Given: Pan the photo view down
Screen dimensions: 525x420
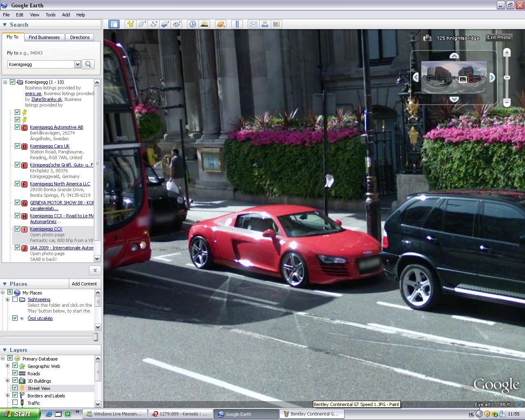Looking at the screenshot, I should pos(454,99).
